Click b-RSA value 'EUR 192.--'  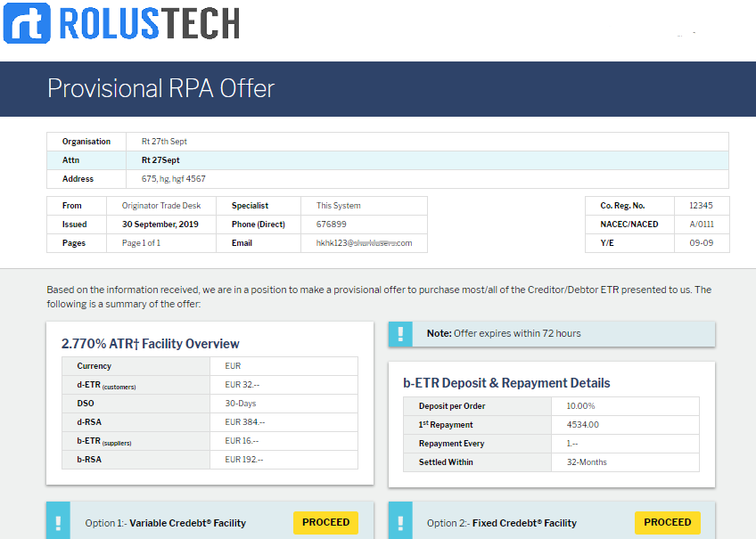[244, 460]
